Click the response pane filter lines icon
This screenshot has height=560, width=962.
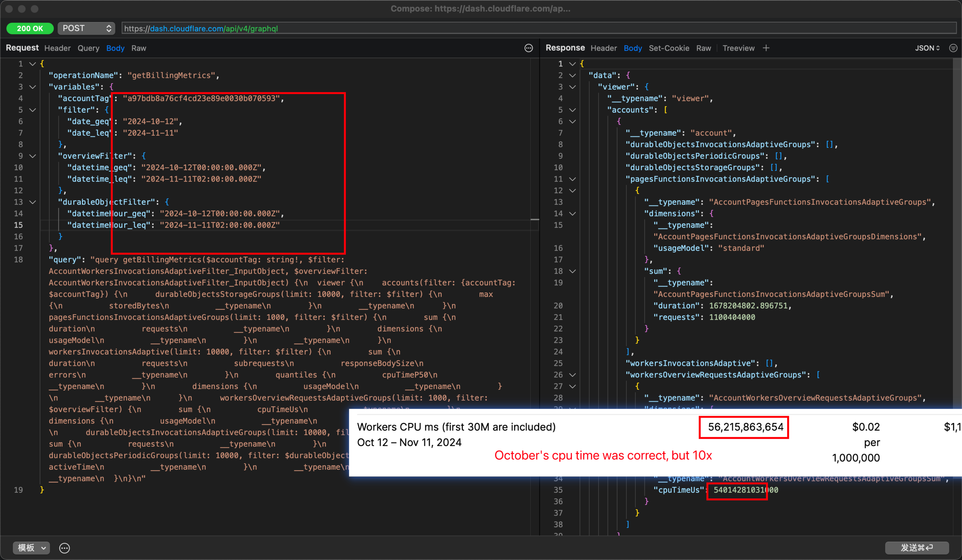coord(953,48)
